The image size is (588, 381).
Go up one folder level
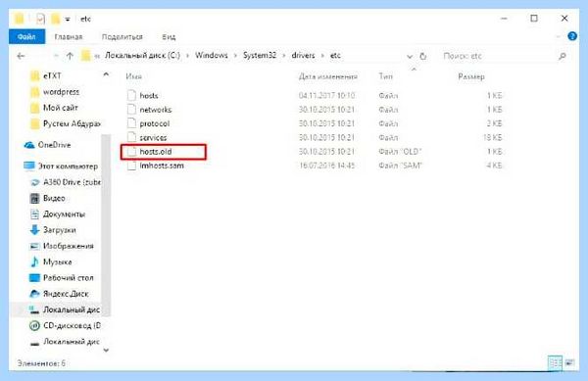pos(70,56)
